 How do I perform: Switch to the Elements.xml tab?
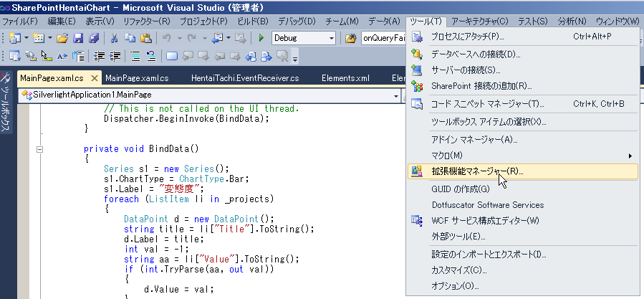coord(345,78)
